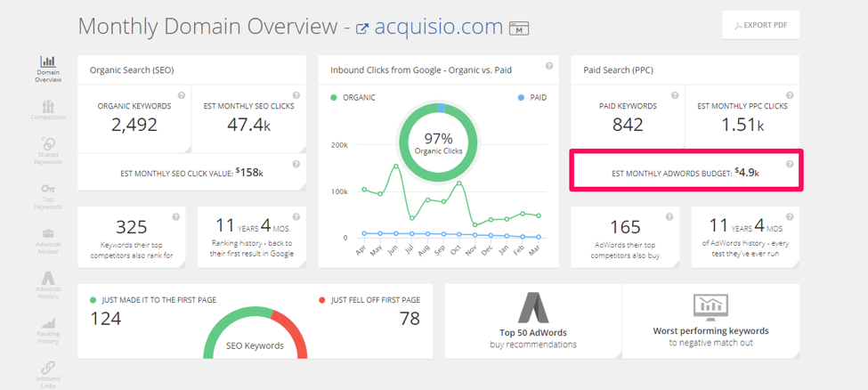
Task: Open the Competition sidebar section
Action: (48, 110)
